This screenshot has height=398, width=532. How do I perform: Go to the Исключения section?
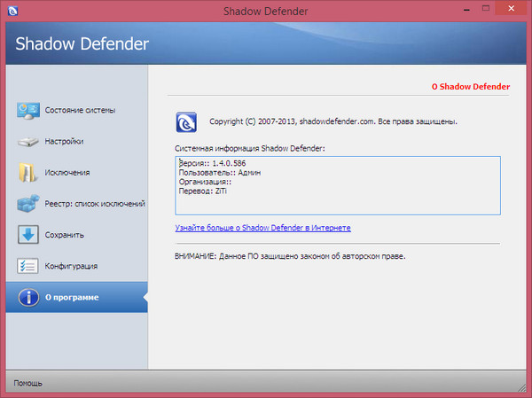[x=67, y=173]
